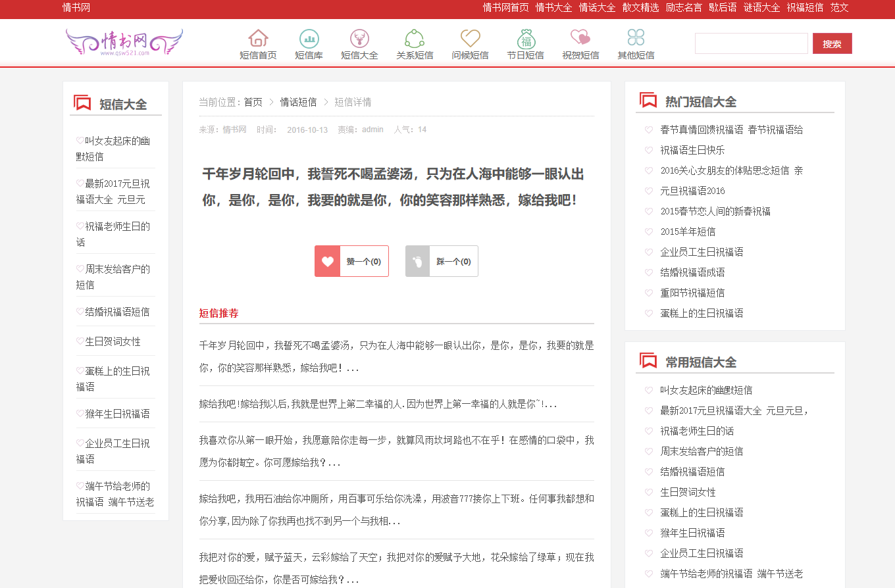
Task: Open the 短信库 chart icon
Action: (x=309, y=38)
